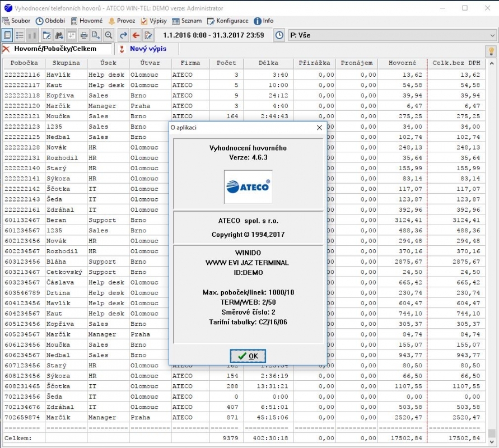Open the Seznam menu
This screenshot has height=448, width=499.
point(187,21)
